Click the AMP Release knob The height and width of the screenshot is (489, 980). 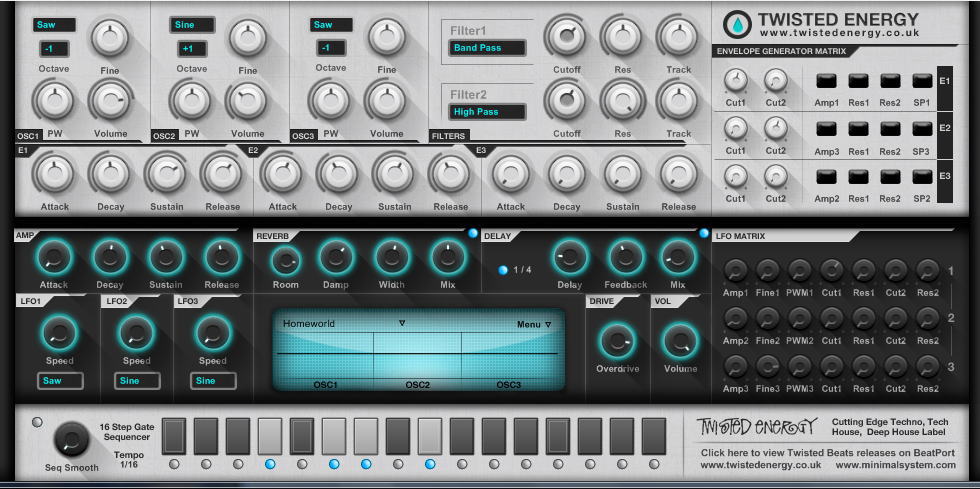221,257
